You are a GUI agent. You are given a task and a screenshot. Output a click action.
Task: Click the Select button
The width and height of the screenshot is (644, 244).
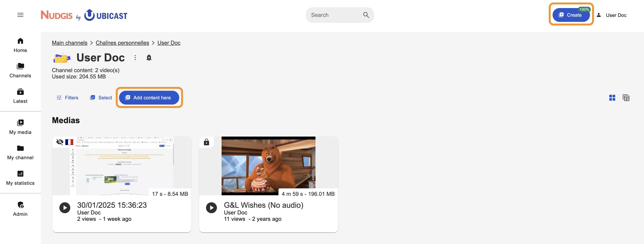[x=101, y=98]
